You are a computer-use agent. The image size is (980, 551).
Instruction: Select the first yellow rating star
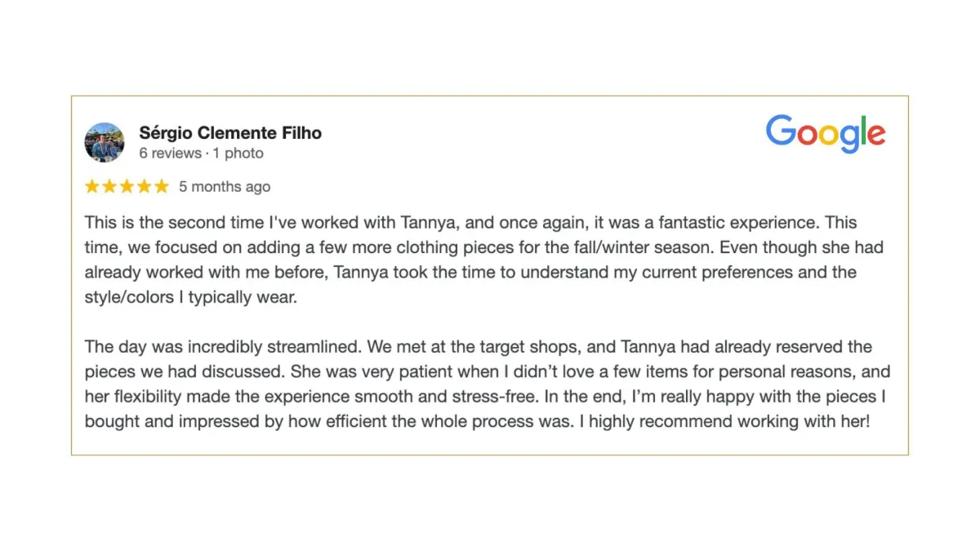(92, 186)
